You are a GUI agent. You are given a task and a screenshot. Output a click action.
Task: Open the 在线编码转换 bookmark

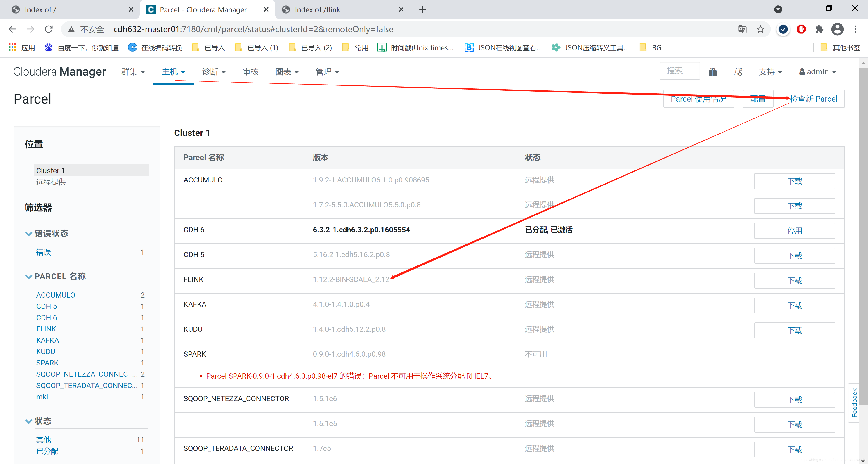pyautogui.click(x=155, y=47)
